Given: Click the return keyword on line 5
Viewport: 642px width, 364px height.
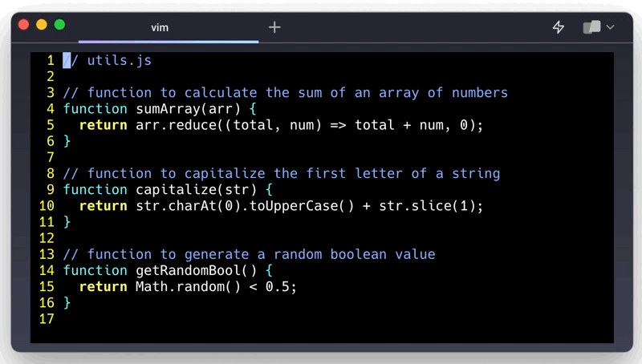Looking at the screenshot, I should click(103, 125).
